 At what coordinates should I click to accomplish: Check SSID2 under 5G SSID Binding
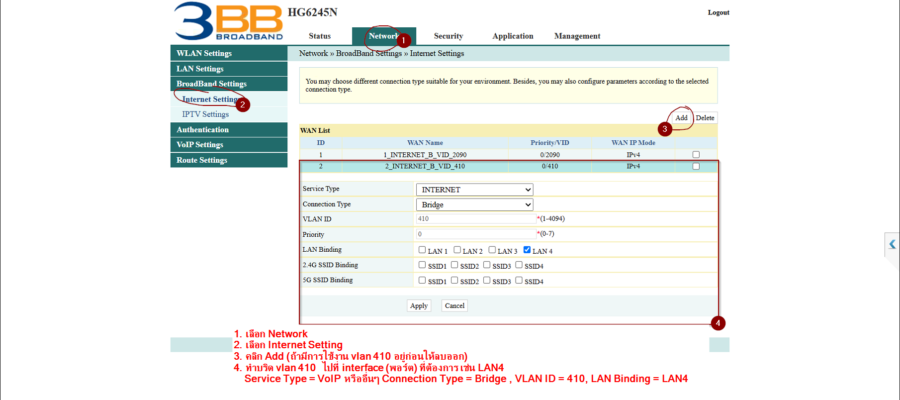[x=454, y=281]
